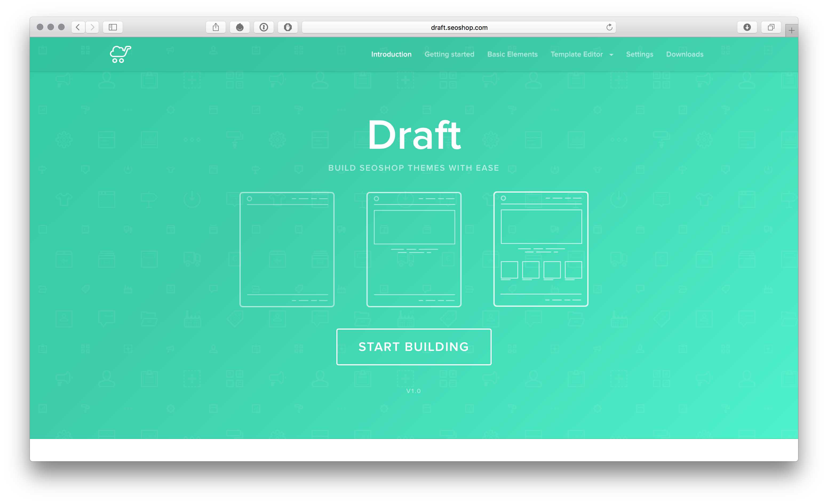The image size is (828, 504).
Task: Open the browser Share menu icon
Action: 216,27
